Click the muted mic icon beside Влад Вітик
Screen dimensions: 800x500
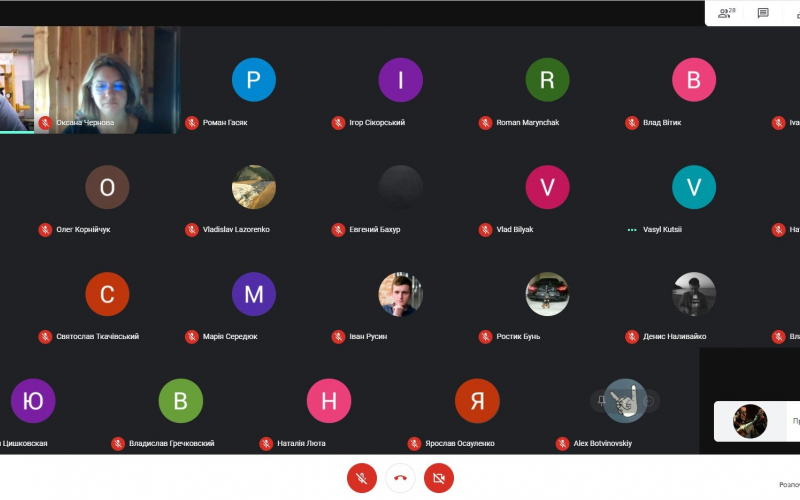pos(632,122)
